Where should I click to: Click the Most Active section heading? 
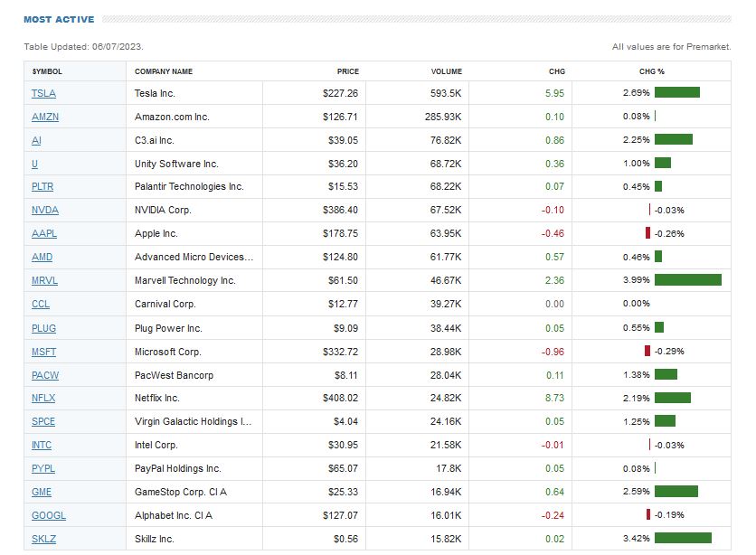coord(59,19)
